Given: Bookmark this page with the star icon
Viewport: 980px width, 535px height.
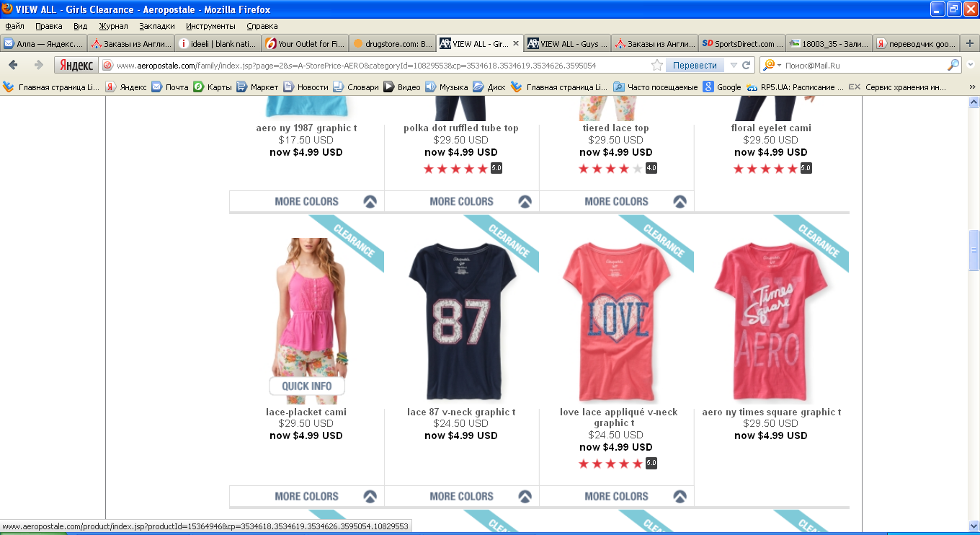Looking at the screenshot, I should click(657, 65).
